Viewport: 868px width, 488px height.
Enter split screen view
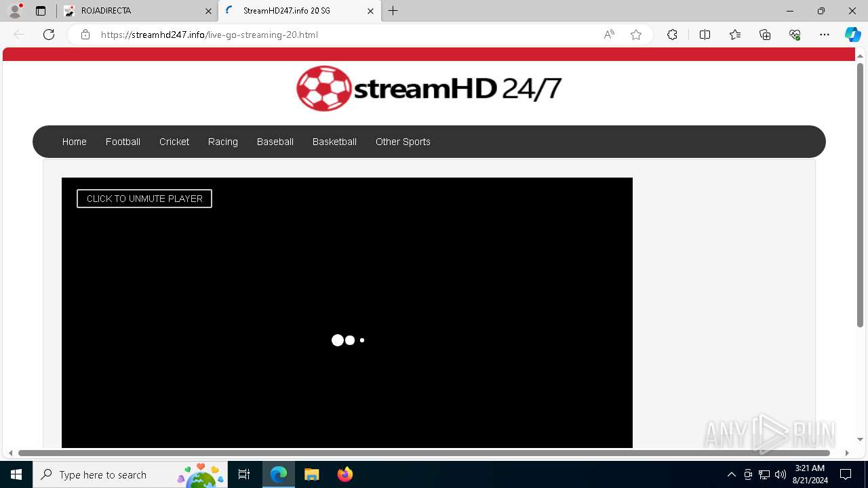coord(705,35)
